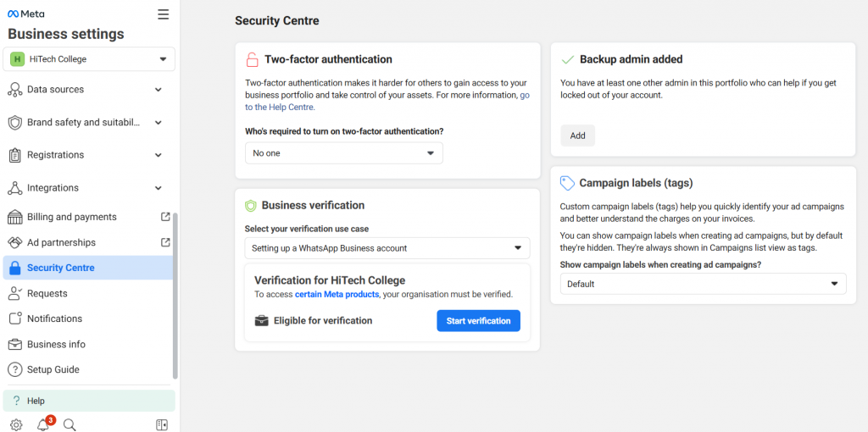Open the verification use case dropdown
This screenshot has width=868, height=432.
pos(387,248)
